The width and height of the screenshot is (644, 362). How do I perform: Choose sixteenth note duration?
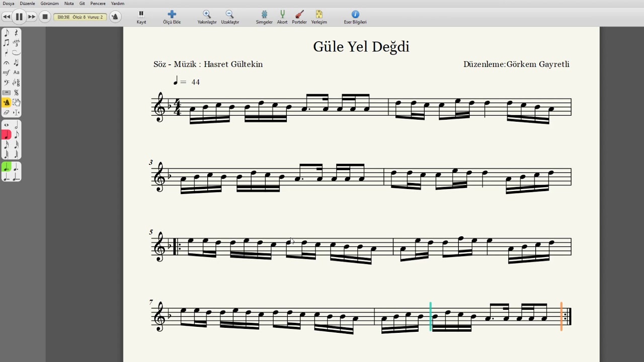(x=7, y=145)
